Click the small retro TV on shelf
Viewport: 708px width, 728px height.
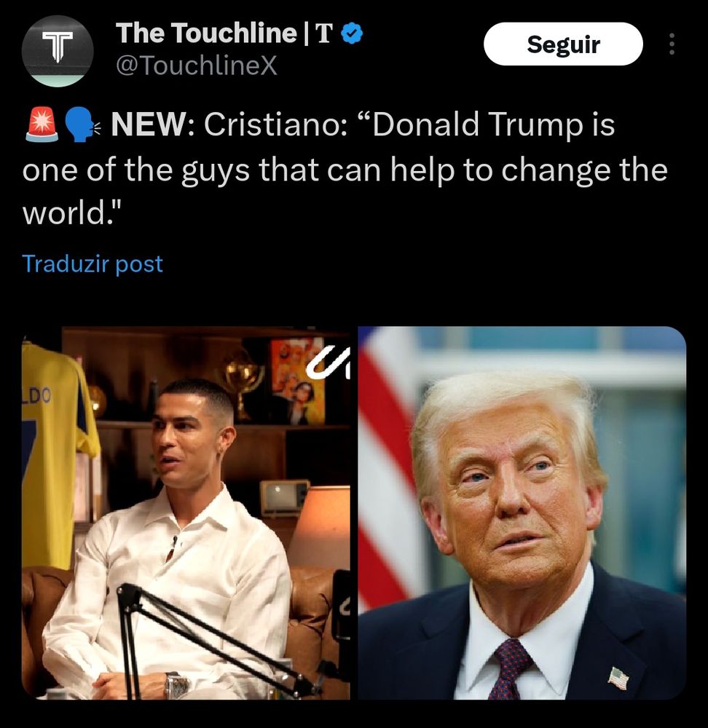coord(284,498)
